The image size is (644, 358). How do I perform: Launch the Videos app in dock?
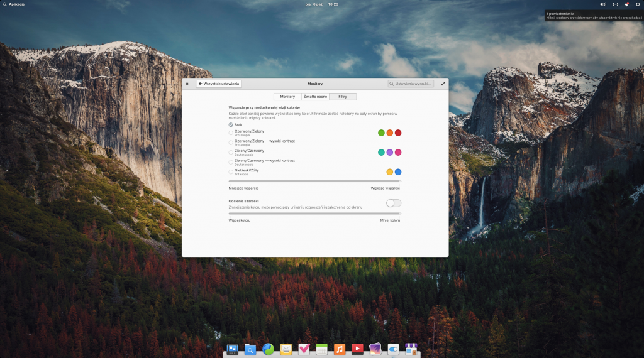coord(357,349)
